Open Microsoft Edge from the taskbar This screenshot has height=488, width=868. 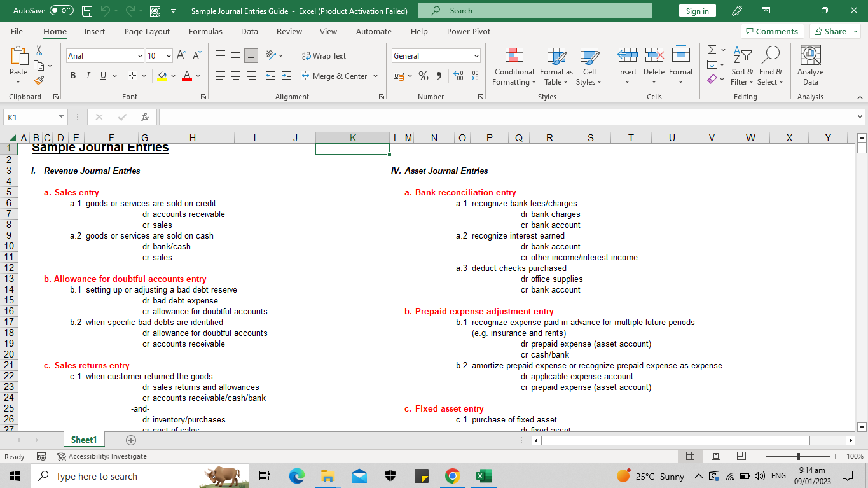pyautogui.click(x=297, y=476)
